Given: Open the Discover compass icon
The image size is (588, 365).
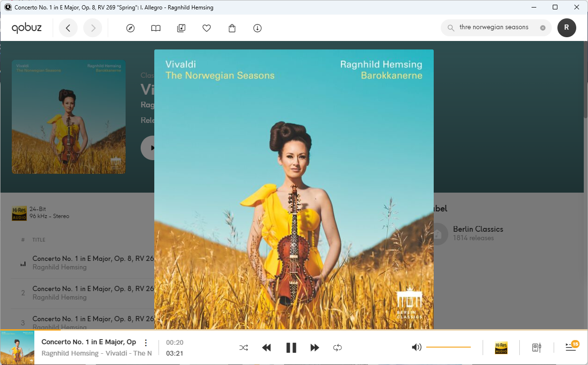Looking at the screenshot, I should pyautogui.click(x=130, y=28).
